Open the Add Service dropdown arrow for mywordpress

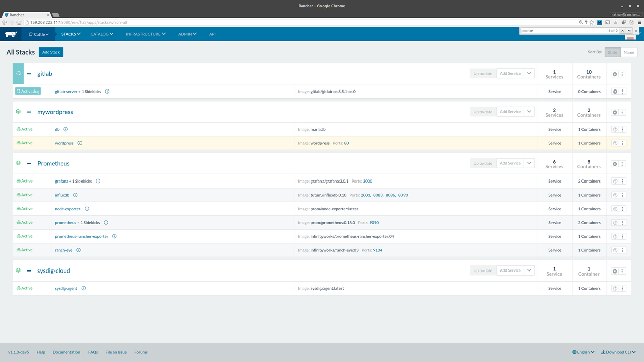[x=529, y=112]
